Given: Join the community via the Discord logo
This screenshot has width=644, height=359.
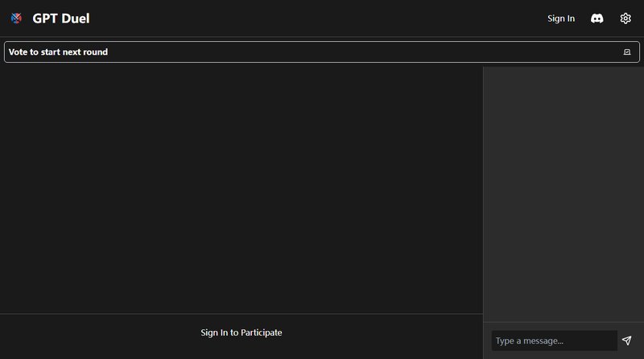Looking at the screenshot, I should tap(597, 19).
